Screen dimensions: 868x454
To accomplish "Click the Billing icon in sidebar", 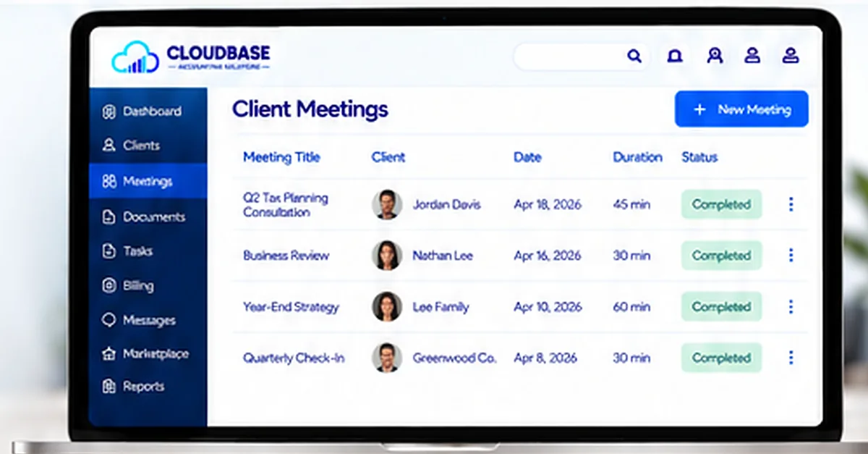I will click(x=109, y=285).
